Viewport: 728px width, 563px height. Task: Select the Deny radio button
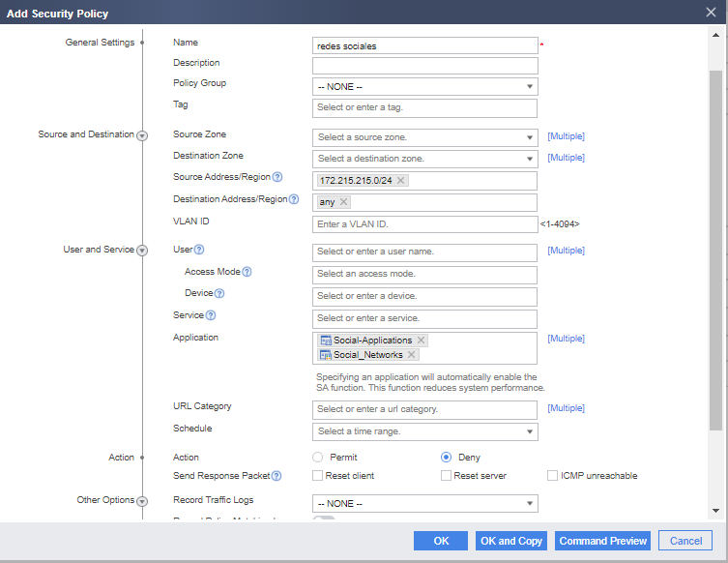click(x=446, y=458)
